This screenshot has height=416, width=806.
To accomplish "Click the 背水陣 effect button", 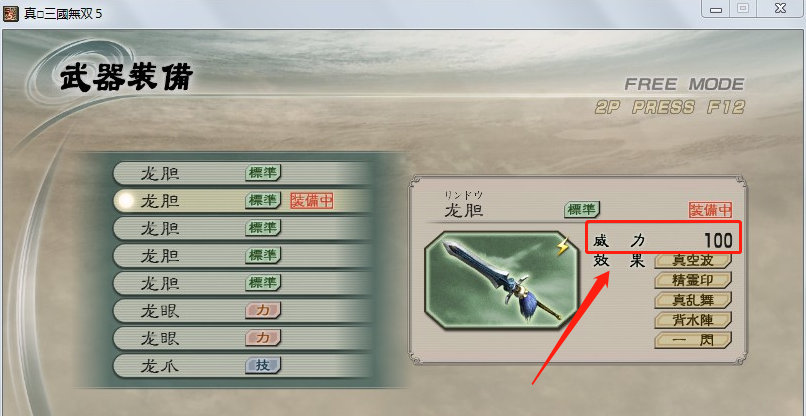I will click(x=693, y=319).
